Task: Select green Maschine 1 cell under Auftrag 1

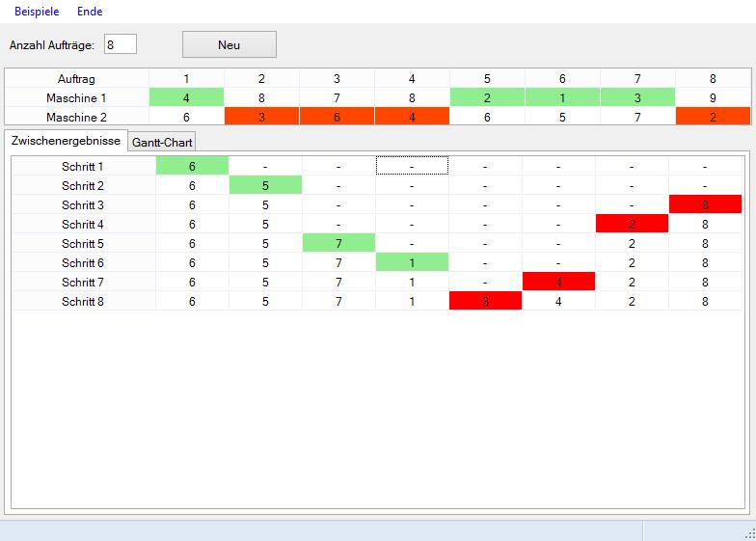Action: click(186, 97)
